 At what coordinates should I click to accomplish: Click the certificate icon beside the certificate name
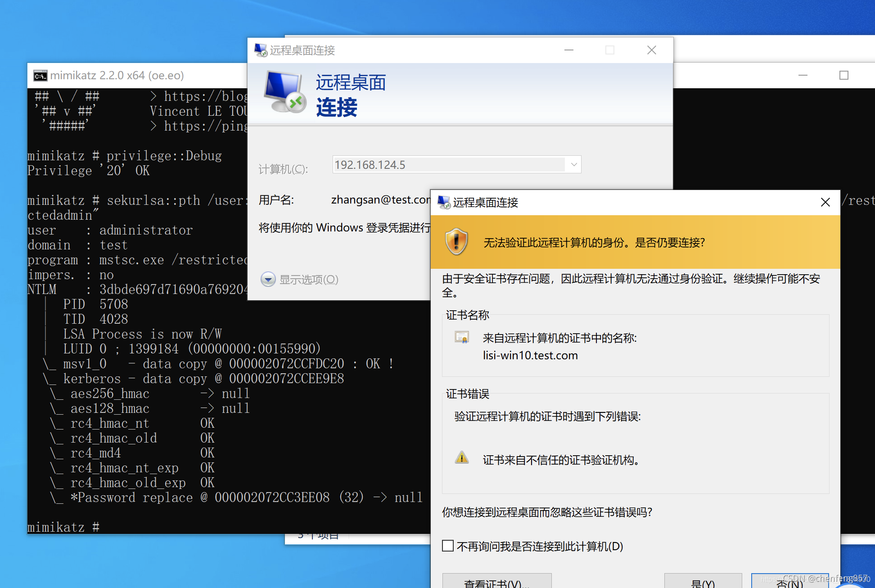pos(462,337)
